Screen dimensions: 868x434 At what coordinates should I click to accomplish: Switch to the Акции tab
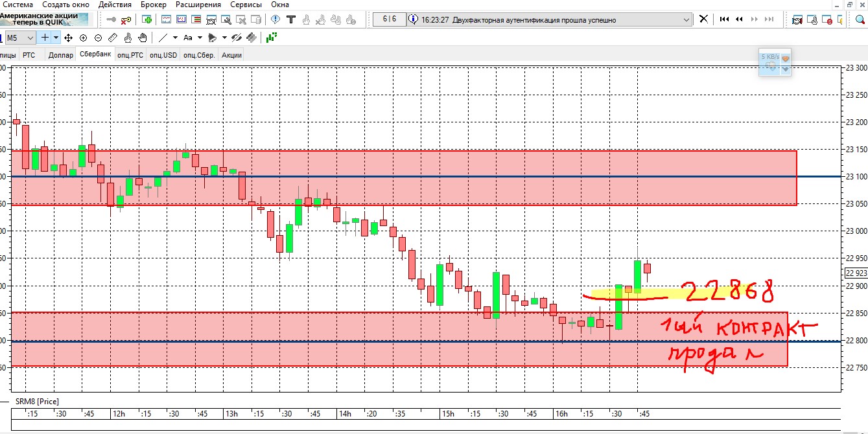(x=231, y=55)
